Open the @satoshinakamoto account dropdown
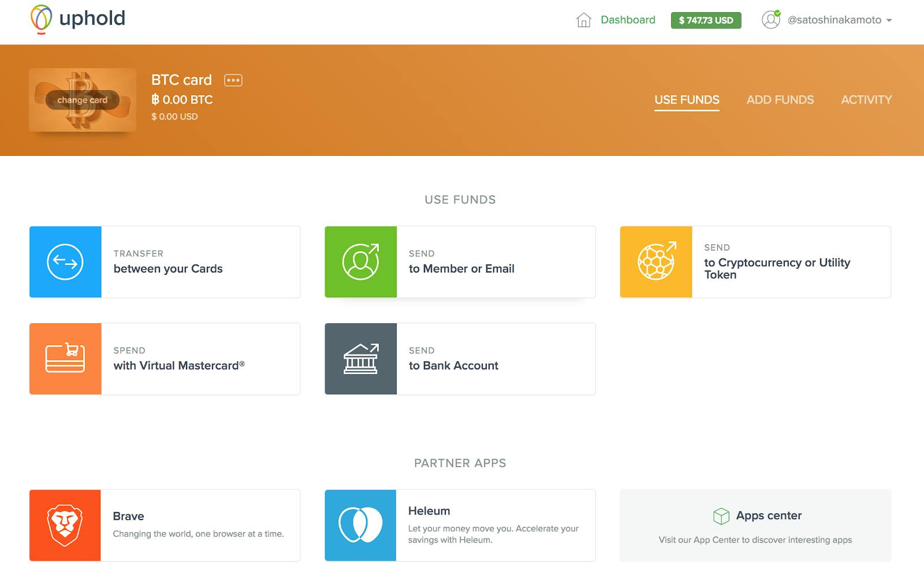This screenshot has width=924, height=586. click(x=840, y=20)
